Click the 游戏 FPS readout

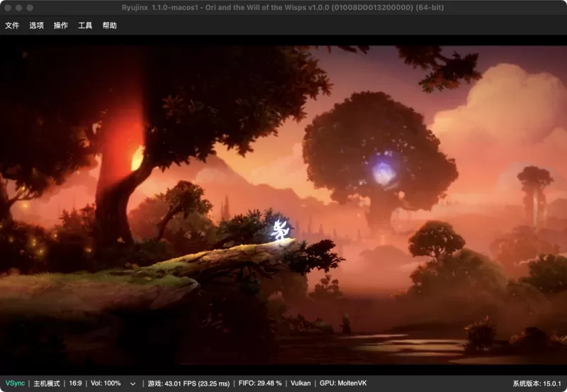(x=189, y=383)
